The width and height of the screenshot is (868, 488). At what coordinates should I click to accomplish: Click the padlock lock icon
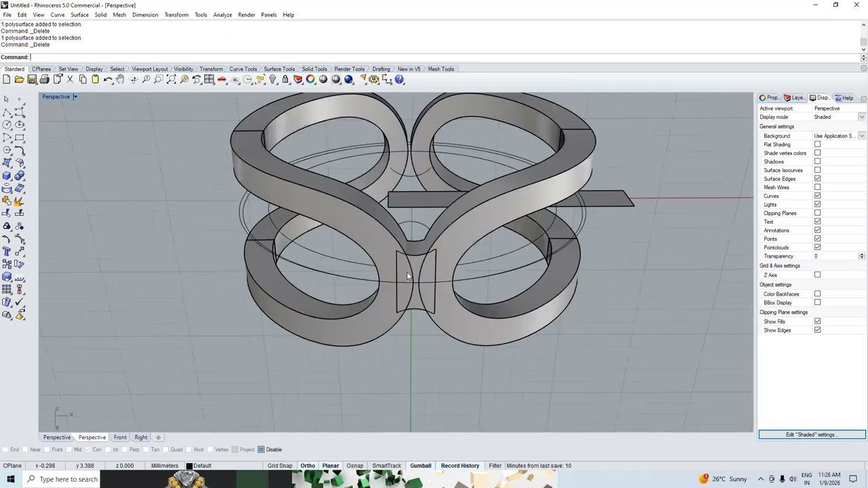pos(285,80)
